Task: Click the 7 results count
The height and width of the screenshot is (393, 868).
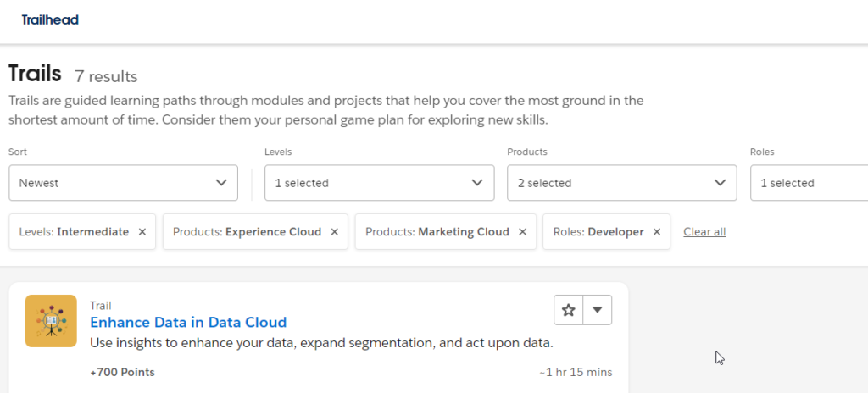Action: pos(106,76)
